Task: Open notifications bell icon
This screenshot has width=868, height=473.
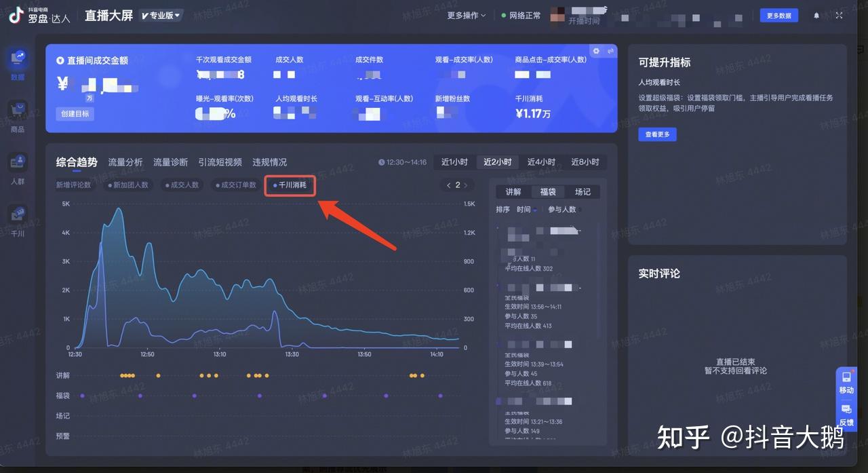Action: pyautogui.click(x=816, y=16)
